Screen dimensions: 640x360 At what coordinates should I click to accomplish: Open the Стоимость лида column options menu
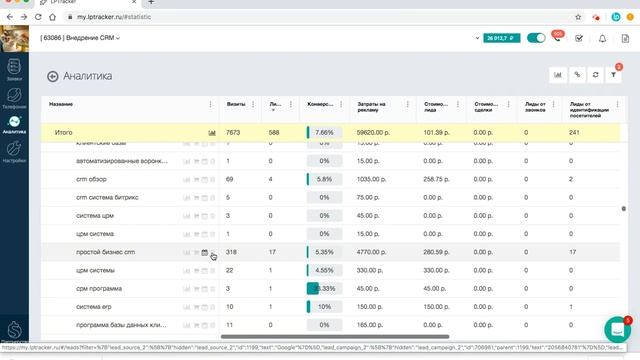[458, 104]
